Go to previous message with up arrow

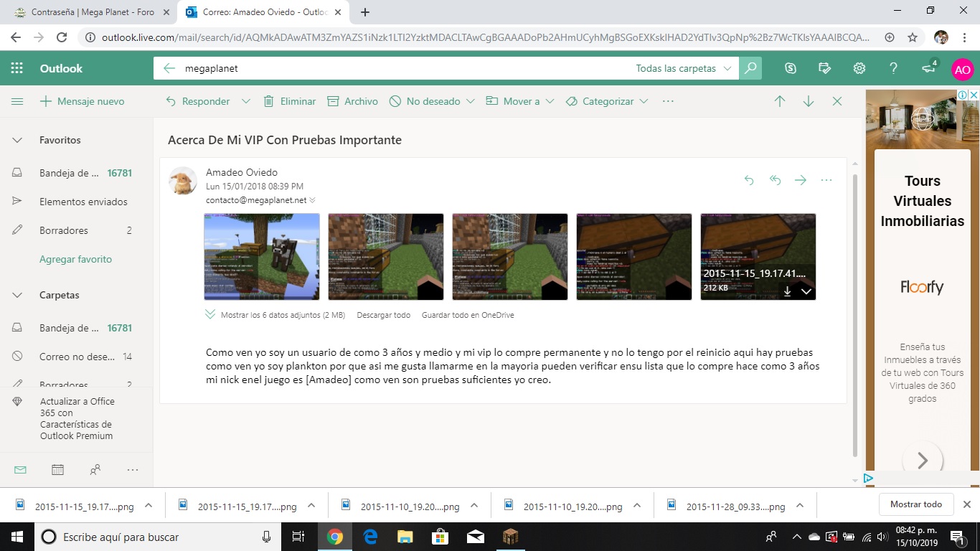click(x=780, y=102)
